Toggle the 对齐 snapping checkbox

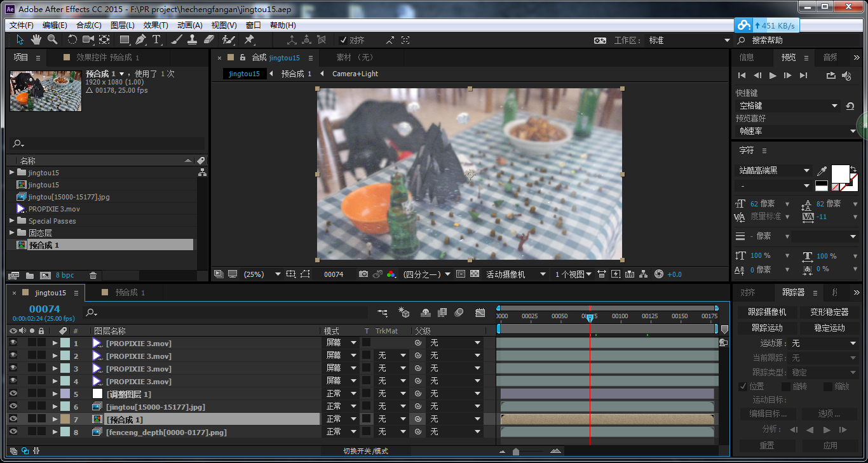click(x=344, y=40)
